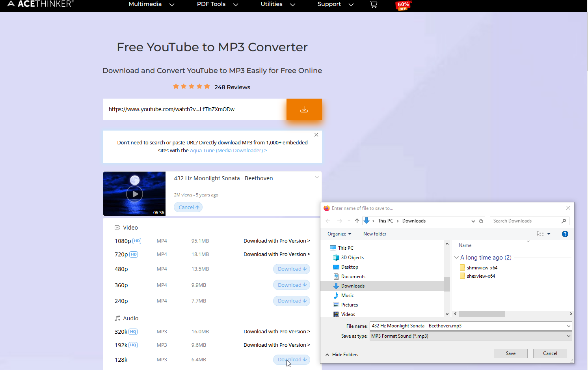The width and height of the screenshot is (588, 370).
Task: Click the Audio section music note icon
Action: 118,318
